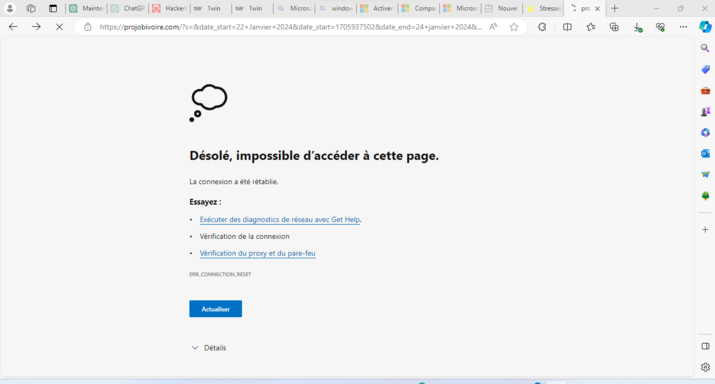Open sidebar Shopping tag icon
The width and height of the screenshot is (715, 384).
(705, 69)
